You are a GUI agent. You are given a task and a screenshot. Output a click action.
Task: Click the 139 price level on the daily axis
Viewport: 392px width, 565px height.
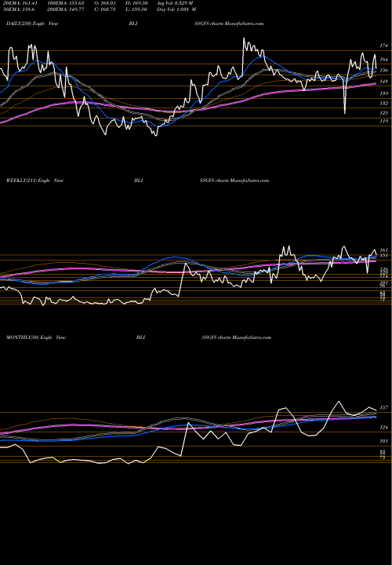point(383,93)
